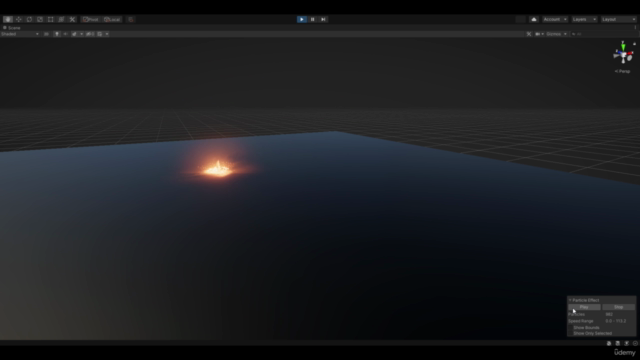Screen dimensions: 640x360
Task: Open component editor tools panel icon
Action: (529, 34)
